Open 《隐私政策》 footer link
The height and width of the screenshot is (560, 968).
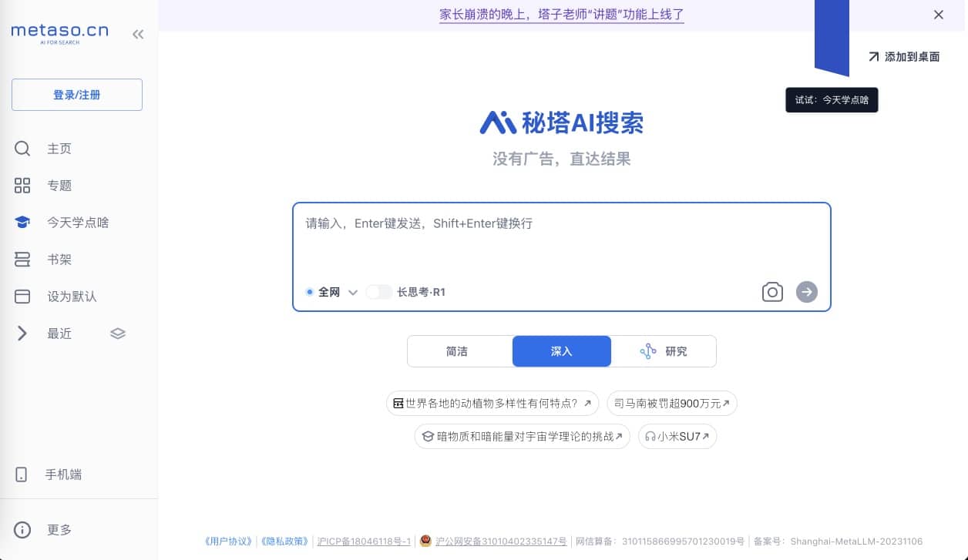coord(284,542)
